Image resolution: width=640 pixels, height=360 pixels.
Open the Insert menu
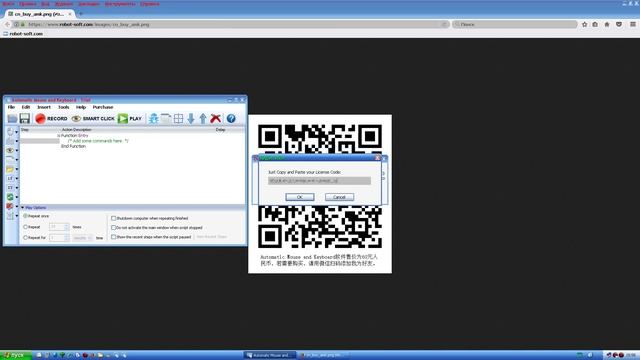point(44,107)
